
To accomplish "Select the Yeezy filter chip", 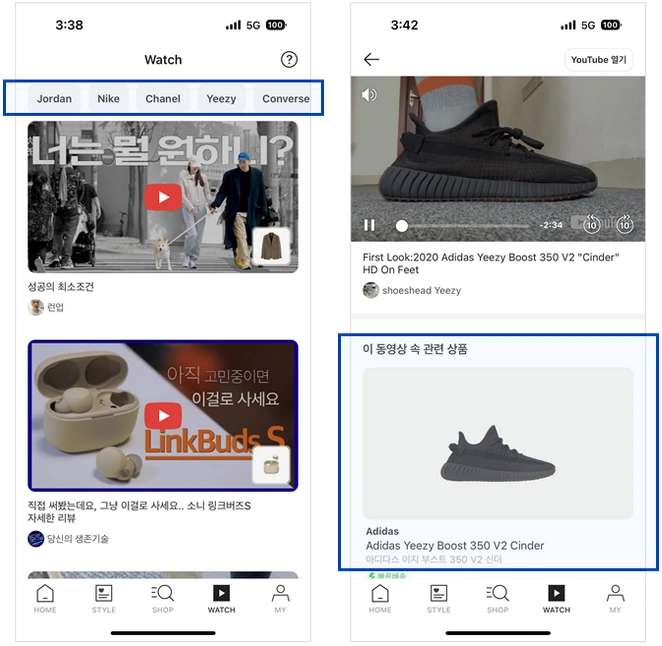I will pos(221,98).
